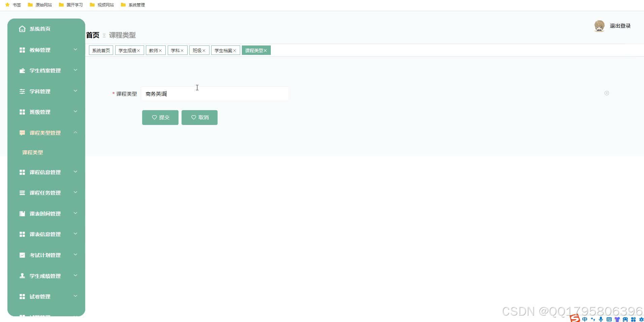
Task: Click the bookmarks star icon
Action: [x=7, y=5]
